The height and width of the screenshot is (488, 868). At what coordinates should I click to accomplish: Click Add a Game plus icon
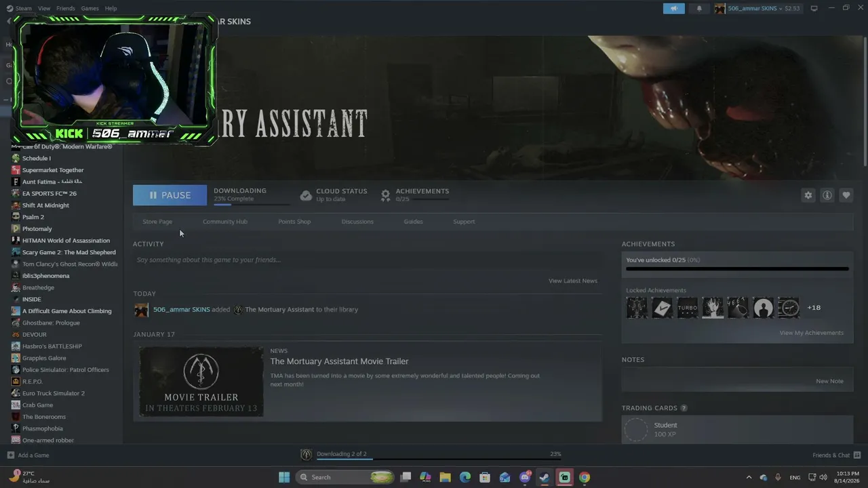click(x=10, y=455)
